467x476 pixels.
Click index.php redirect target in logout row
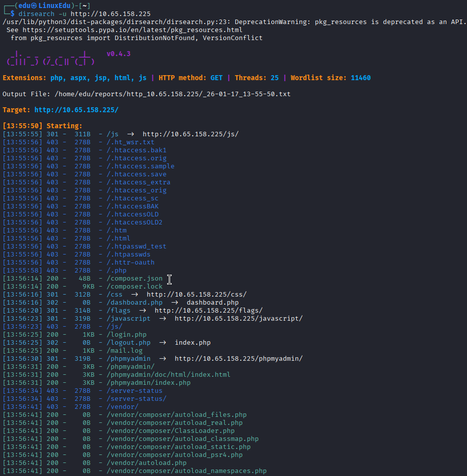[193, 342]
